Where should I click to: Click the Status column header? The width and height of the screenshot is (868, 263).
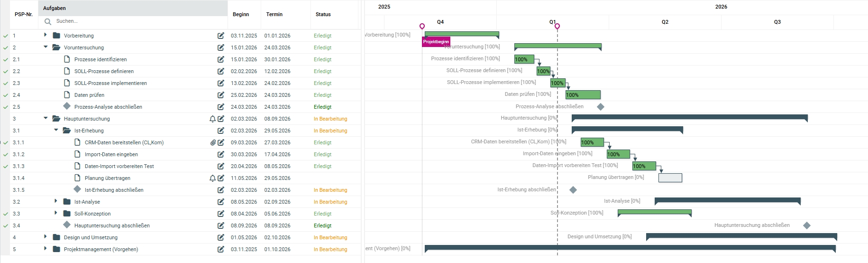[x=323, y=14]
